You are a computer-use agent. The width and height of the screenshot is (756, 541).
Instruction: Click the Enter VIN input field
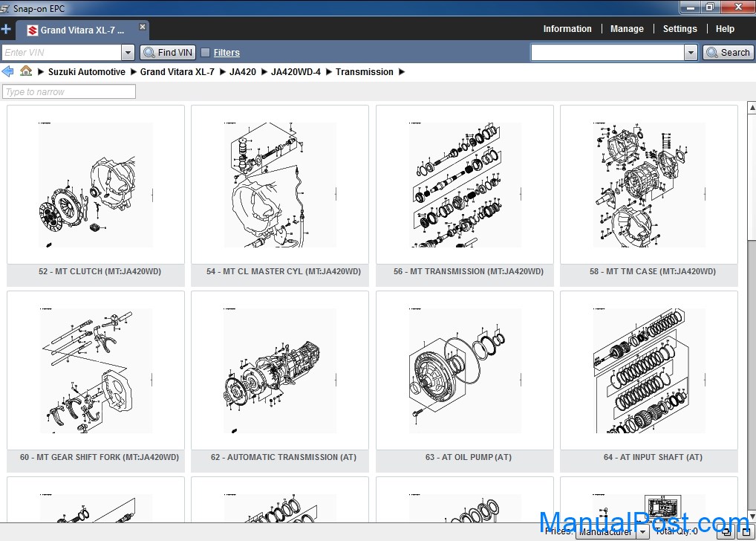click(x=61, y=53)
